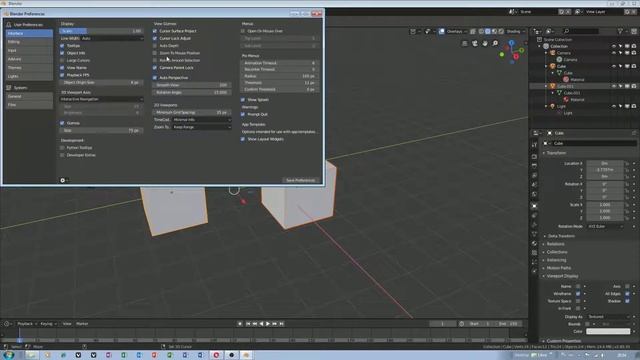Open the Tool properties tab icon

(x=534, y=144)
